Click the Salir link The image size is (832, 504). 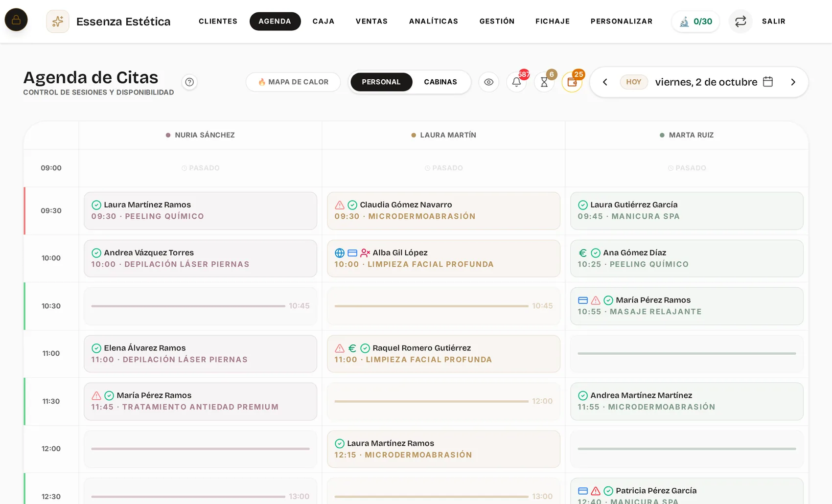(774, 22)
